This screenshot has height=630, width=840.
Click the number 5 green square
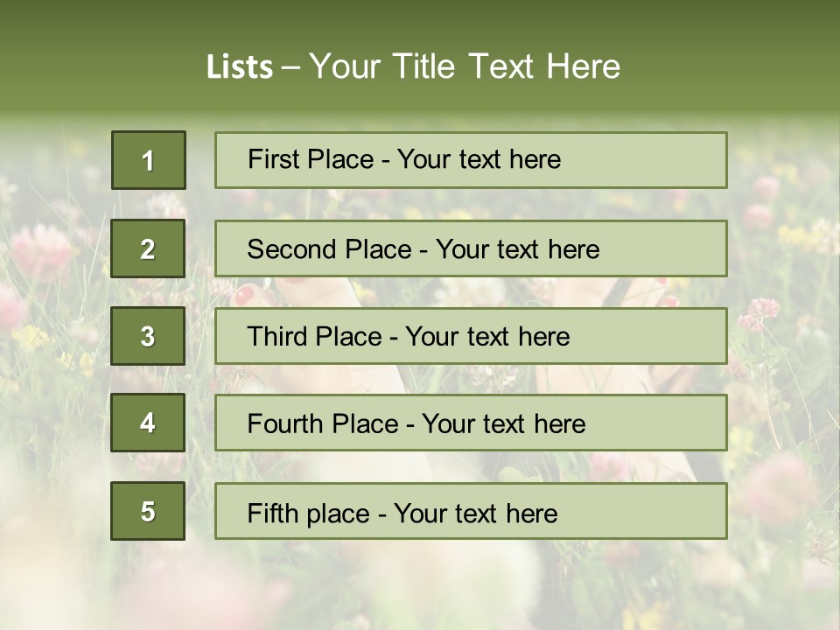pos(148,511)
